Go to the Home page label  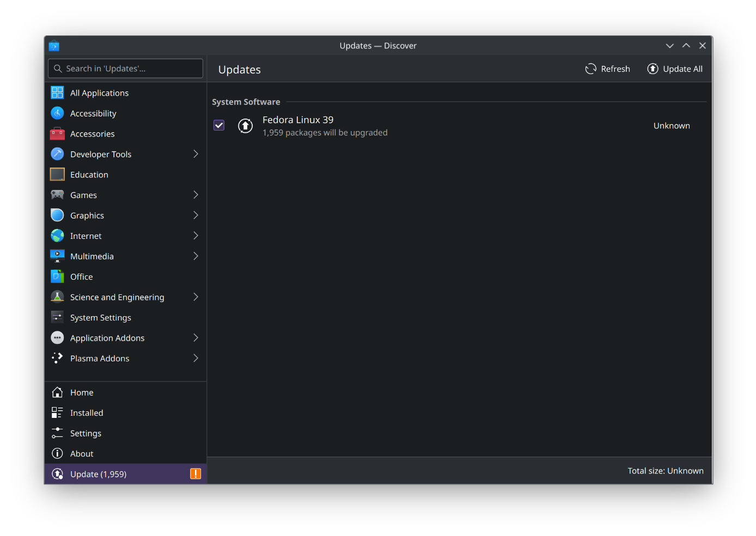tap(82, 392)
